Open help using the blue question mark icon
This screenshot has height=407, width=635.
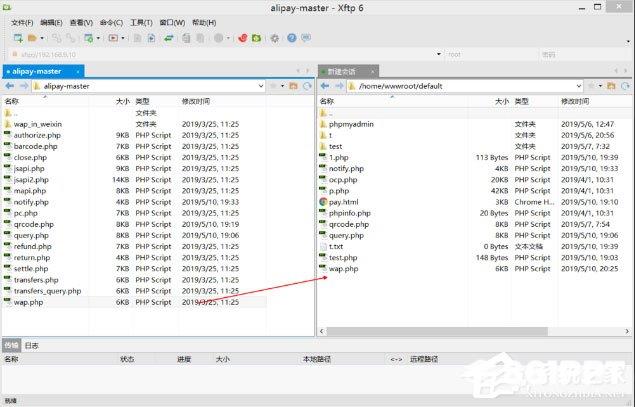point(292,38)
